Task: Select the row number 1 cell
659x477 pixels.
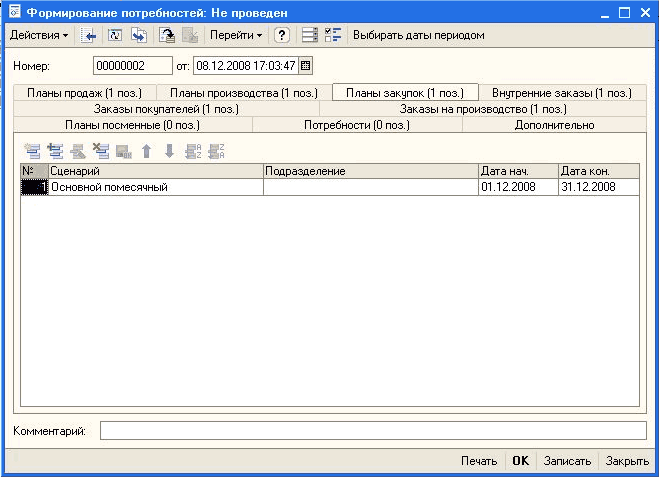Action: coord(34,187)
